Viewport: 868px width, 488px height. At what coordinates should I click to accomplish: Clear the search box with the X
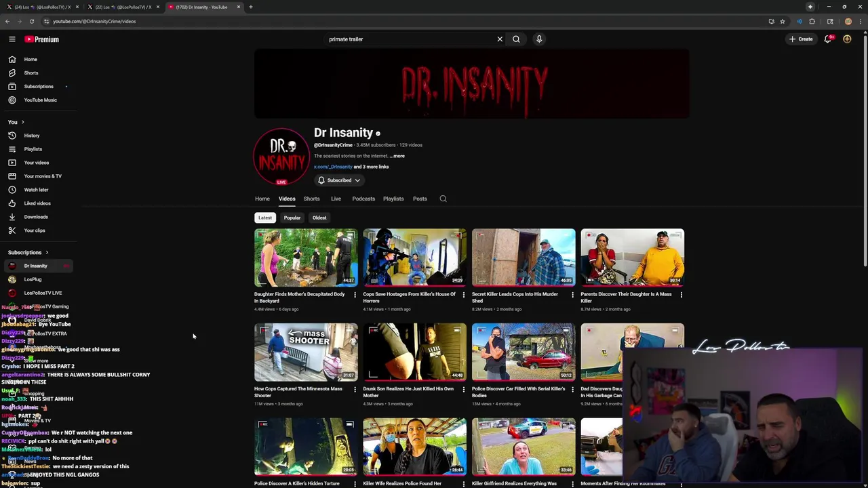tap(500, 39)
